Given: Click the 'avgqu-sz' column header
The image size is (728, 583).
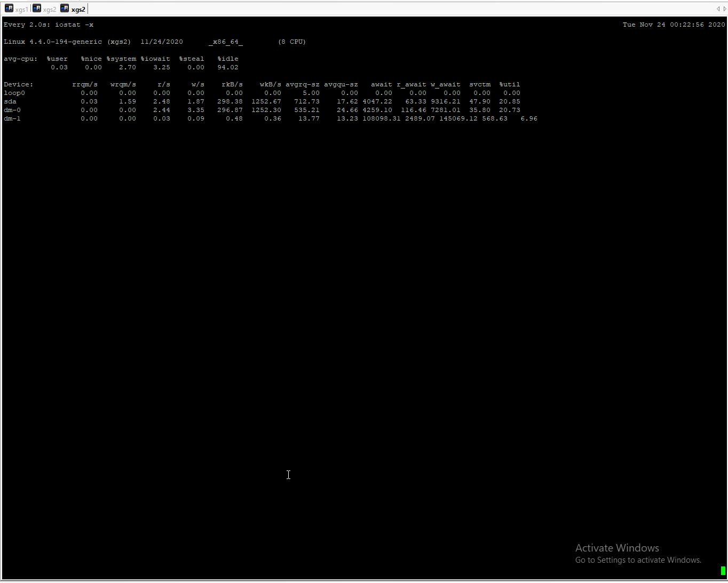Looking at the screenshot, I should point(341,84).
